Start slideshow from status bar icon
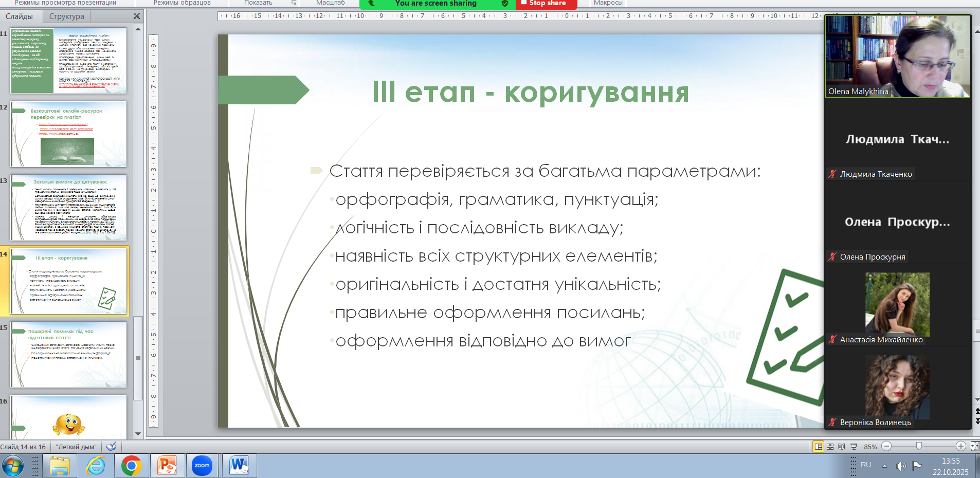Viewport: 980px width, 478px height. coord(854,447)
